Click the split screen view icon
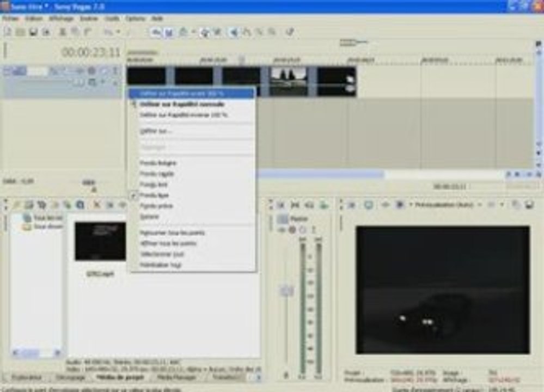Viewport: 544px width, 392px height. point(399,205)
